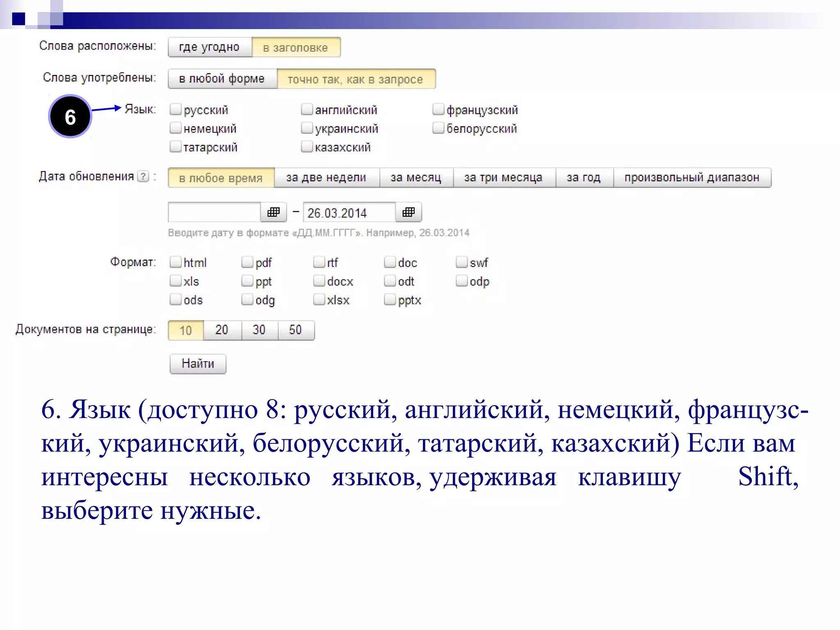Open calendar picker beside 26.03.2014 field
This screenshot has height=630, width=840.
click(409, 212)
